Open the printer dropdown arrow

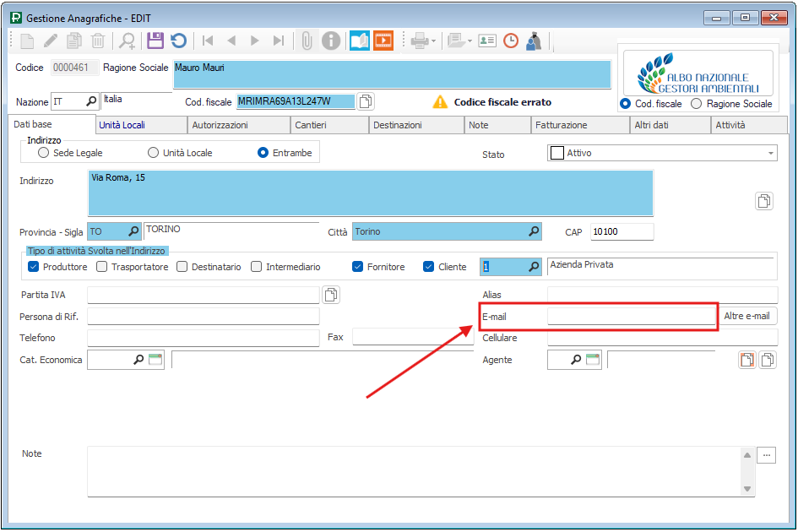tap(433, 41)
